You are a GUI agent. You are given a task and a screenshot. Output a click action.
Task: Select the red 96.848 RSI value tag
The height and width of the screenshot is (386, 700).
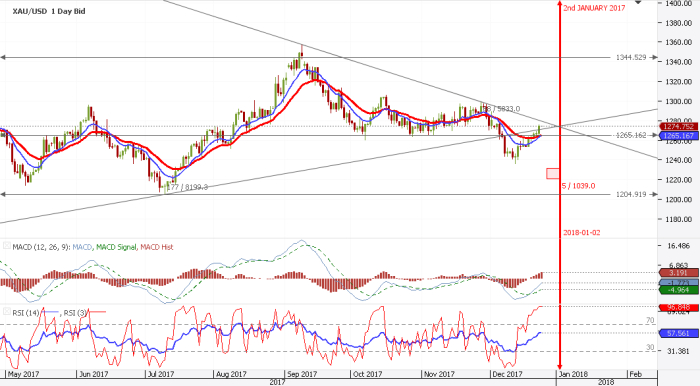(x=678, y=307)
